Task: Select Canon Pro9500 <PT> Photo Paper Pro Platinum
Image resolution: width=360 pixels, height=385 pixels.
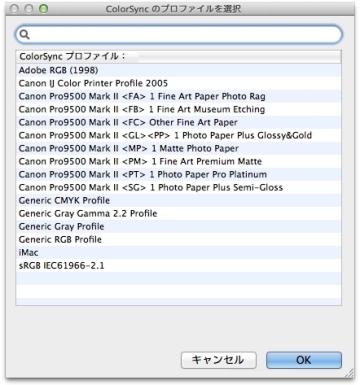Action: coord(179,174)
